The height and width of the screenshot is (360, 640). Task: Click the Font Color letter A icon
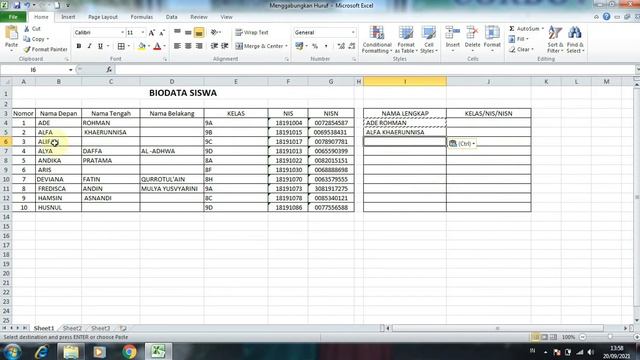pyautogui.click(x=157, y=46)
